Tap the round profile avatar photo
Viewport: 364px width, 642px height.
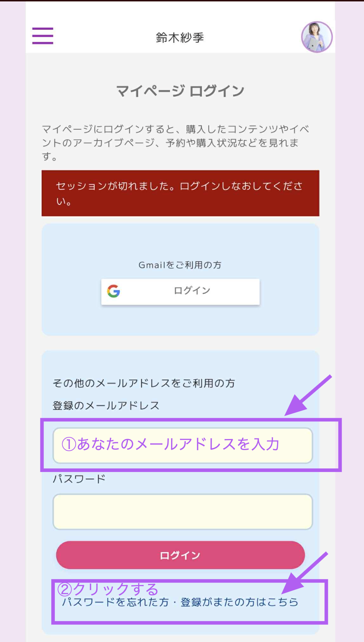[317, 37]
